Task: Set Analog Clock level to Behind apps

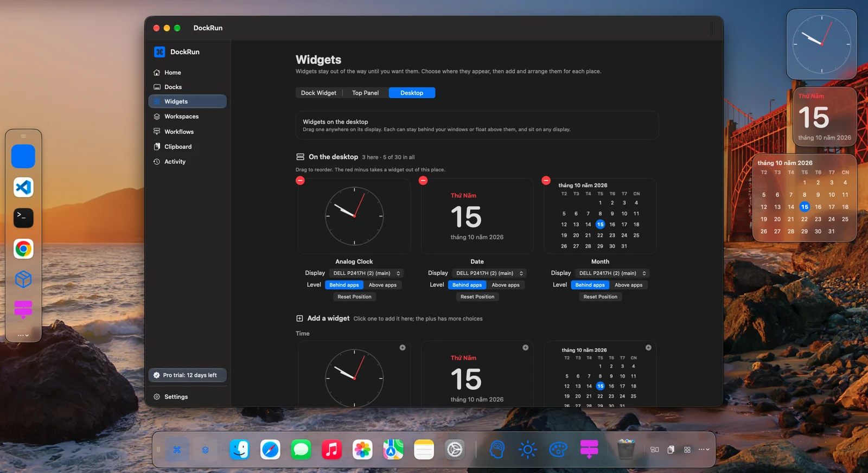Action: (344, 285)
